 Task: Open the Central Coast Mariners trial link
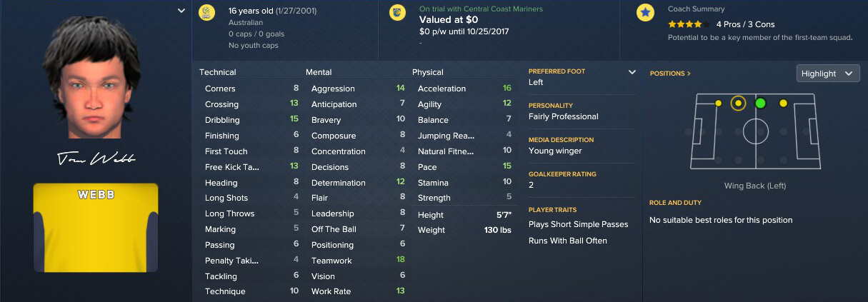481,9
